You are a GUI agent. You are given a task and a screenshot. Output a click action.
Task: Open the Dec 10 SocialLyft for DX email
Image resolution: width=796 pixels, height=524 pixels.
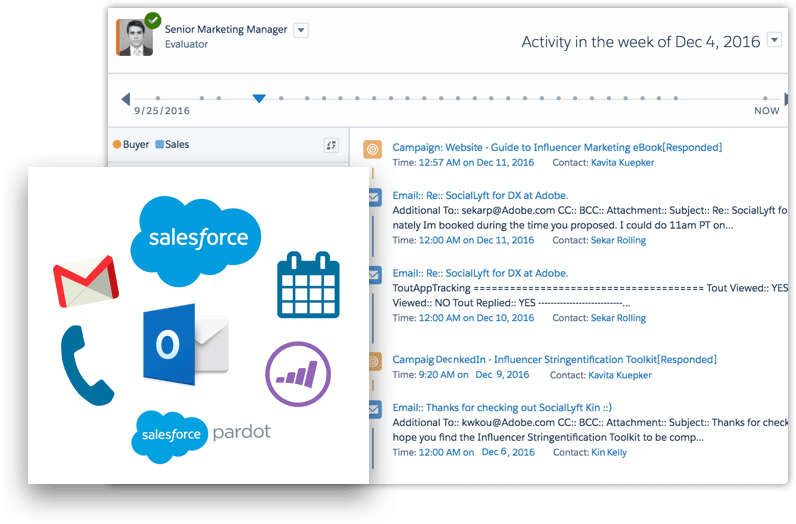coord(480,273)
